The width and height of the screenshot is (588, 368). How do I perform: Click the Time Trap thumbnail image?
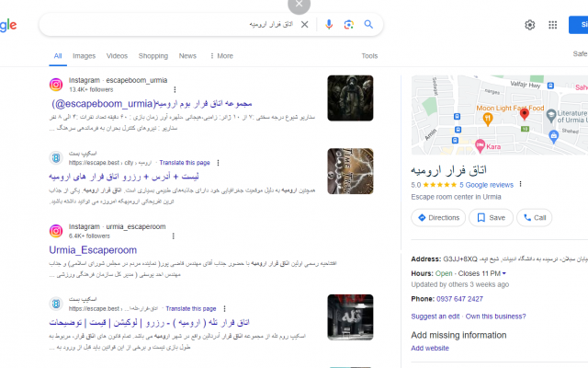350,171
